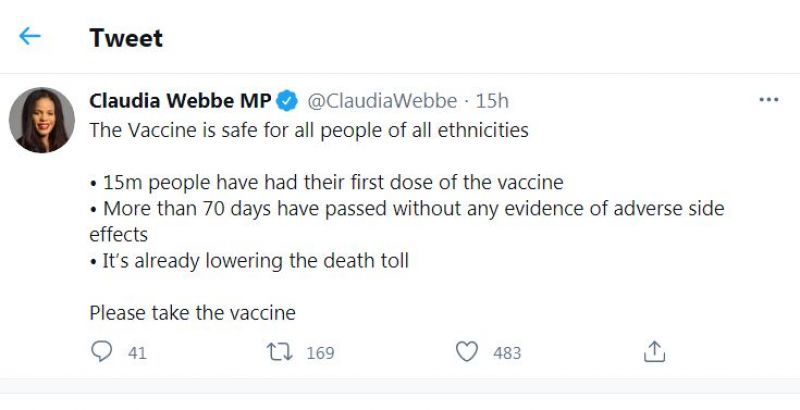Open the reply speech bubble icon

click(x=101, y=352)
